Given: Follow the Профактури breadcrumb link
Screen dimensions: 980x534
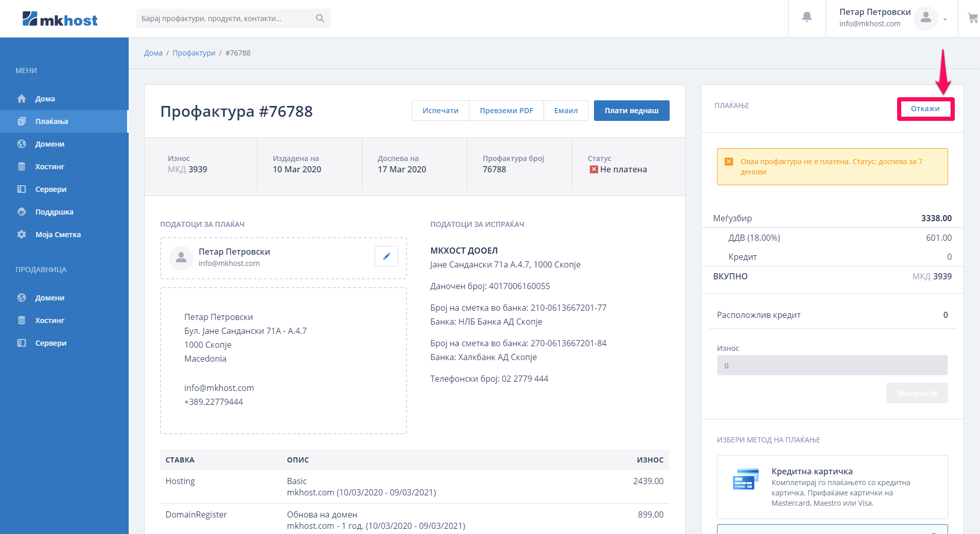Looking at the screenshot, I should coord(194,53).
